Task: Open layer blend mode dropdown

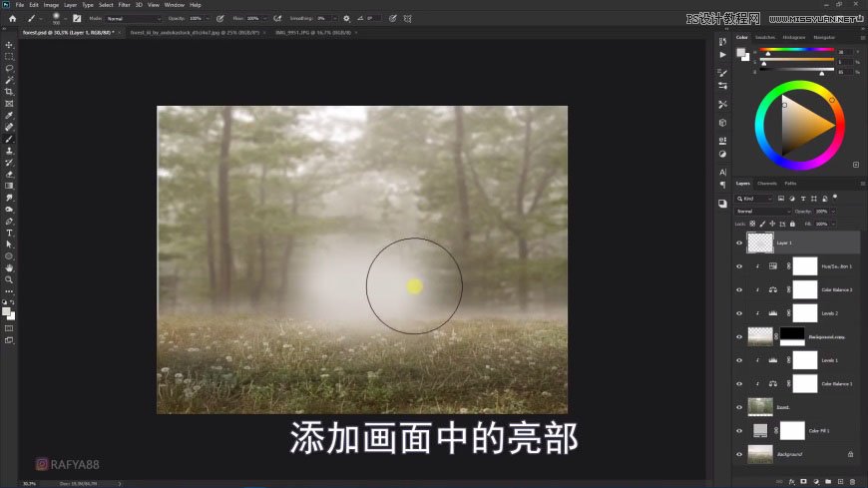Action: [763, 211]
